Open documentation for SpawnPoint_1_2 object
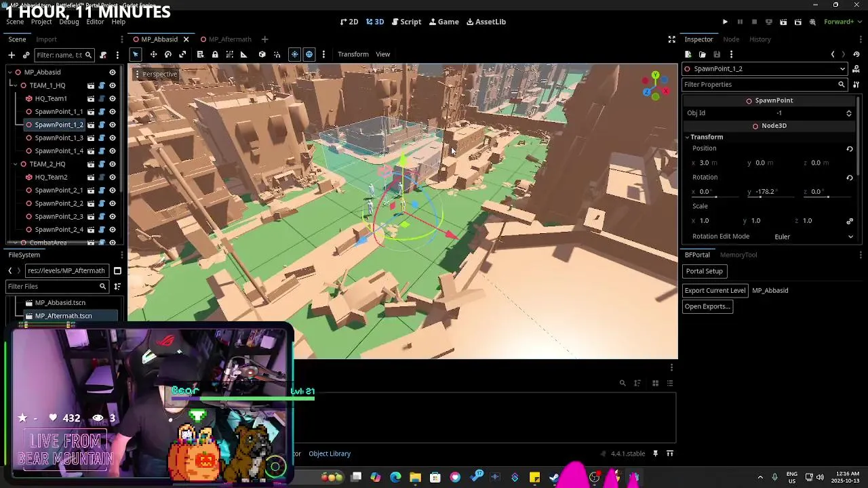 point(856,68)
